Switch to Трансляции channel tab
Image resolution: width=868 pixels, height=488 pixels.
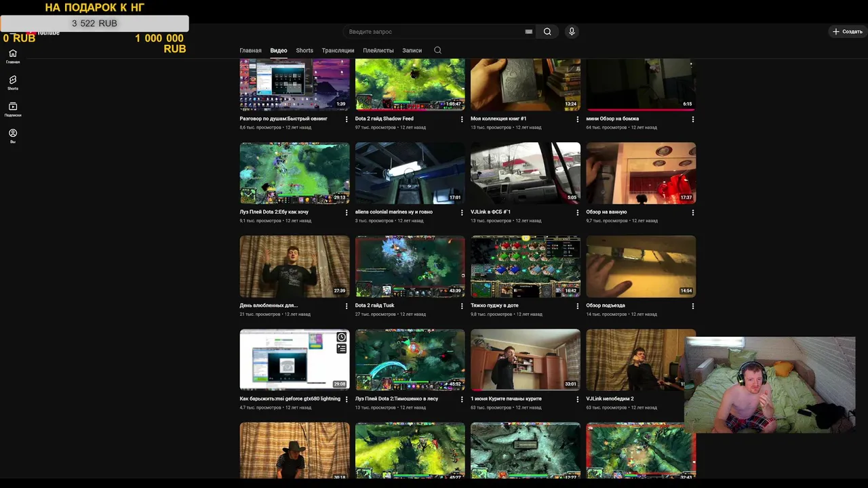tap(338, 50)
